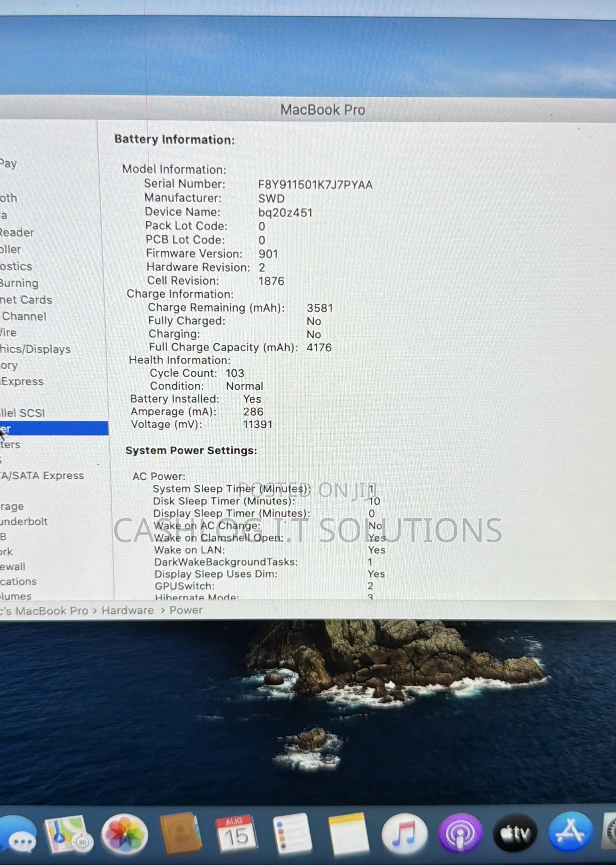Viewport: 616px width, 865px height.
Task: Click the Disk Sleep Timer value 10
Action: 374,501
